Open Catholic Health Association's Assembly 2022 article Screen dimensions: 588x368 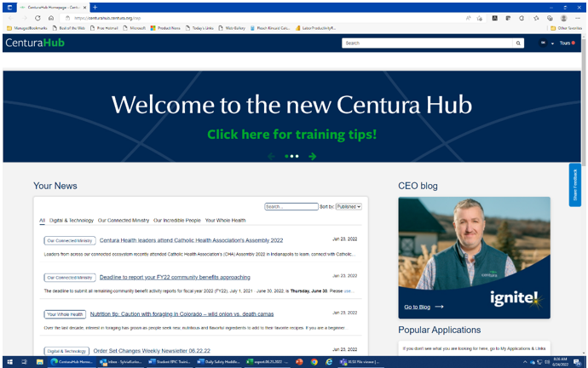coord(191,240)
